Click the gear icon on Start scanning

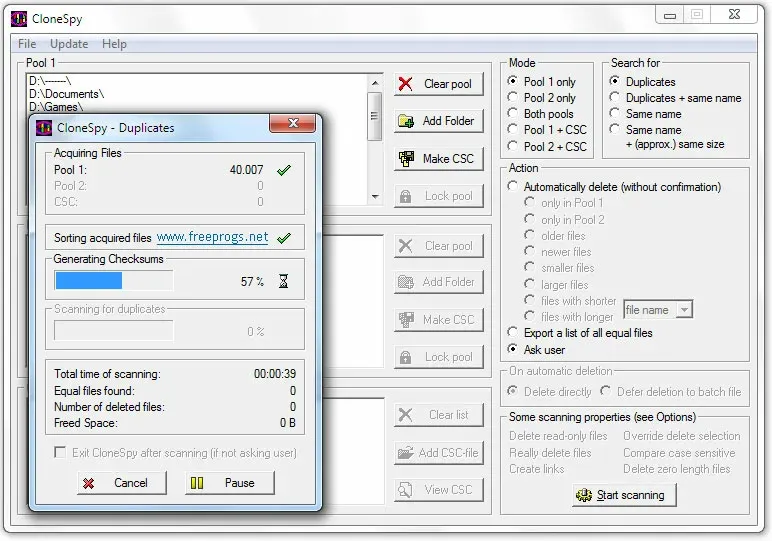[584, 495]
